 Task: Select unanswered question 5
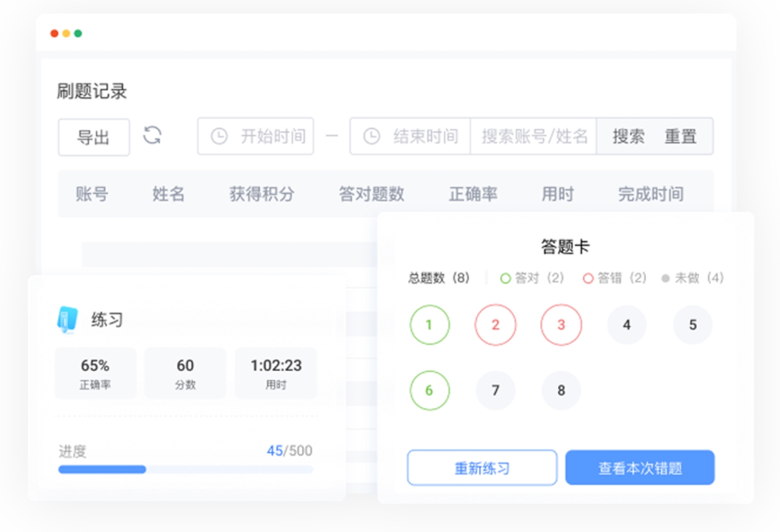click(x=692, y=325)
